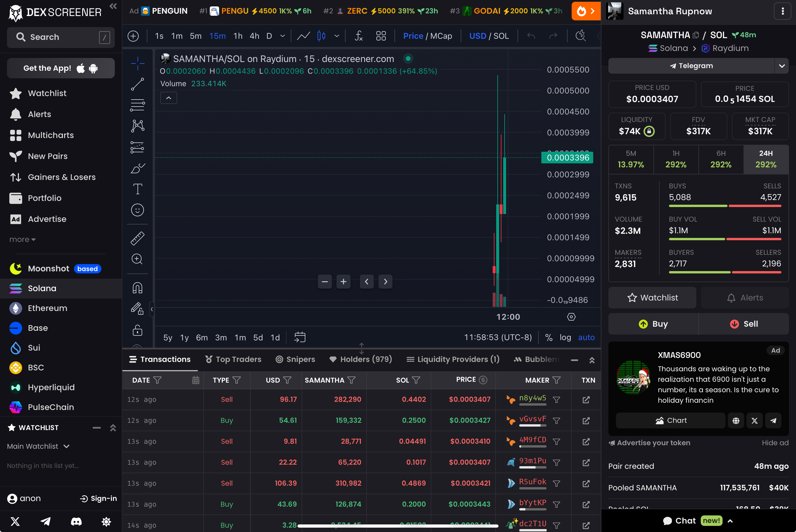Click the Sell button
This screenshot has height=532, width=796.
pos(744,324)
